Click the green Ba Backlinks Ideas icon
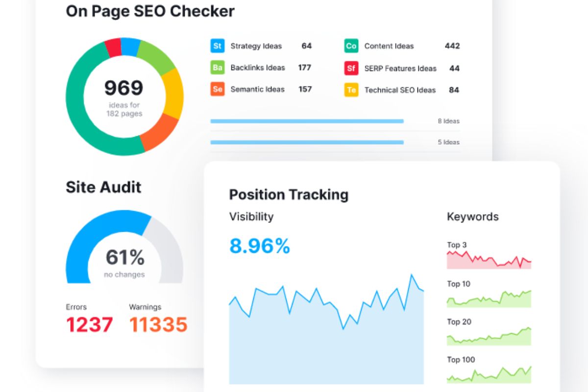This screenshot has height=392, width=588. tap(218, 68)
